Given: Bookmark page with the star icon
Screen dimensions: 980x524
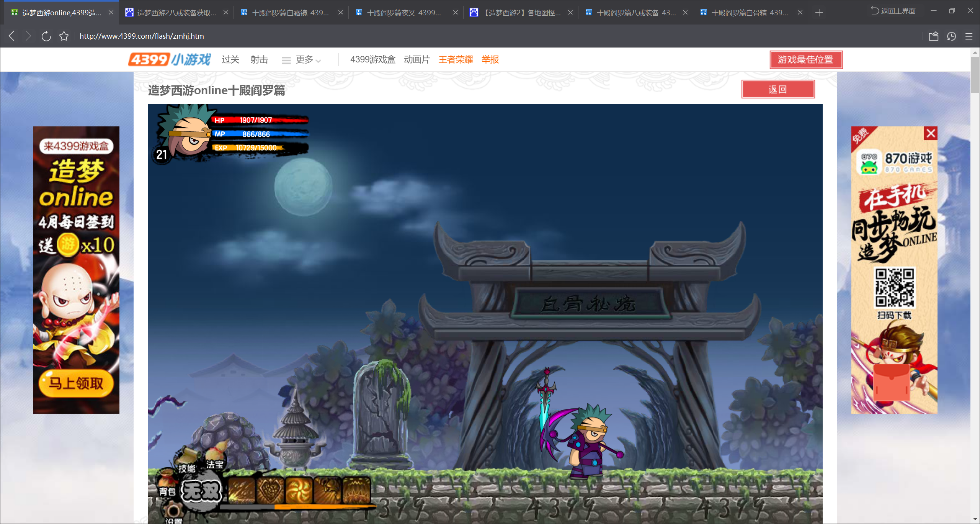Looking at the screenshot, I should point(64,36).
